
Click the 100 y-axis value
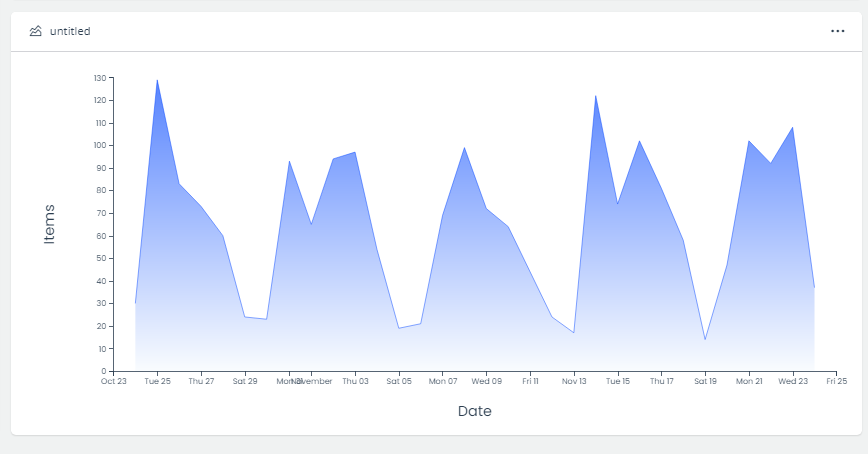(x=100, y=146)
